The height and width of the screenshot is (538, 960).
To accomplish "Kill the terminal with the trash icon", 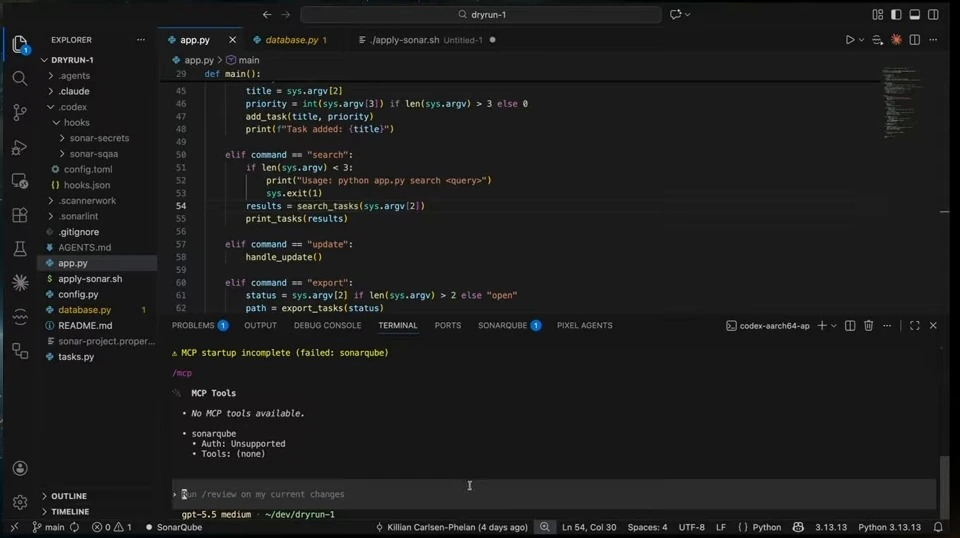I will 868,326.
